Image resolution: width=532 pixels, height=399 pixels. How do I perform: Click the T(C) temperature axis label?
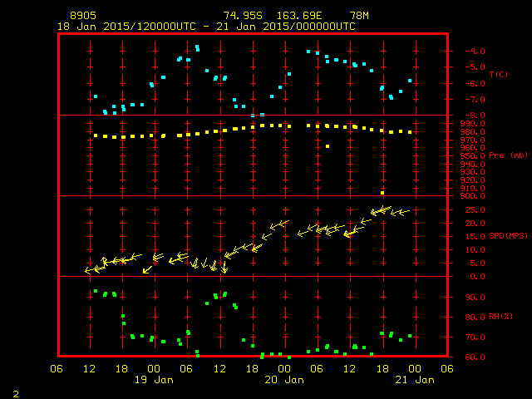point(499,74)
